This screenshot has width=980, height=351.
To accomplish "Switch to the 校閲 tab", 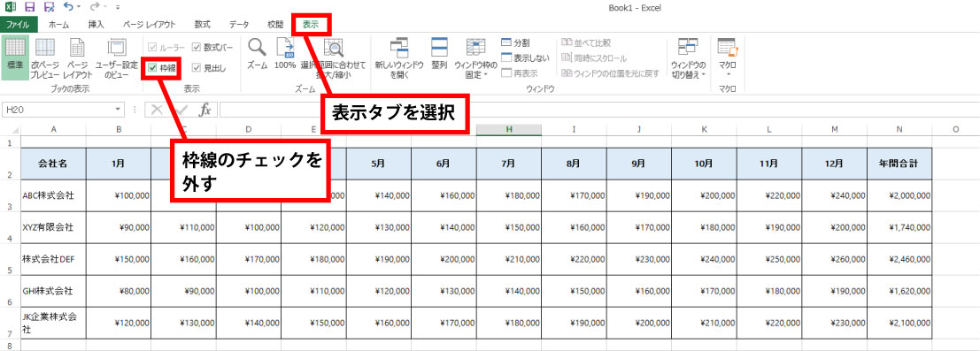I will (x=275, y=25).
